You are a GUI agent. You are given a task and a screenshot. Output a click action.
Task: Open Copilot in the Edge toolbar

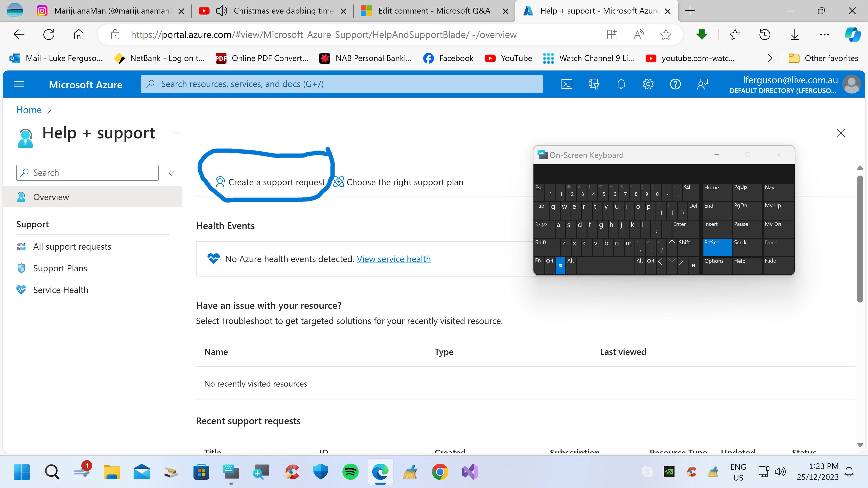pos(853,34)
